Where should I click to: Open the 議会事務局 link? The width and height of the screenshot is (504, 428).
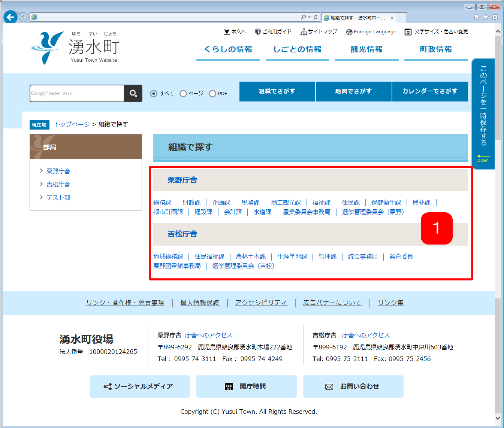[363, 257]
